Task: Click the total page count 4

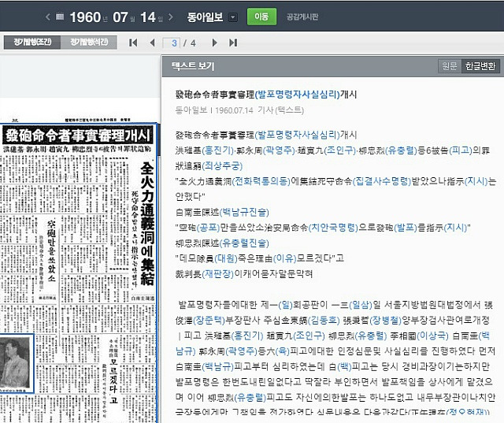Action: (193, 43)
